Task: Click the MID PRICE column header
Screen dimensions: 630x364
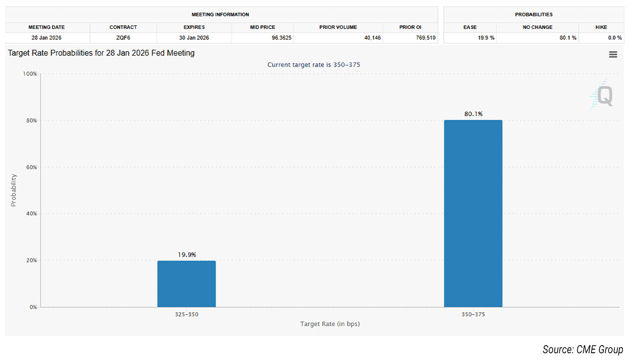Action: (262, 27)
